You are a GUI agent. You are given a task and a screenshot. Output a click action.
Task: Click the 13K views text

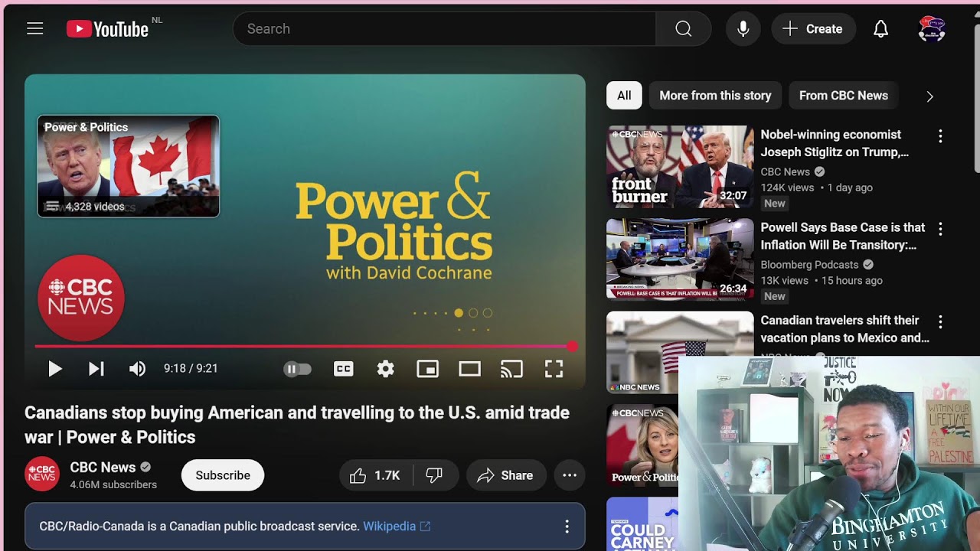click(x=784, y=280)
